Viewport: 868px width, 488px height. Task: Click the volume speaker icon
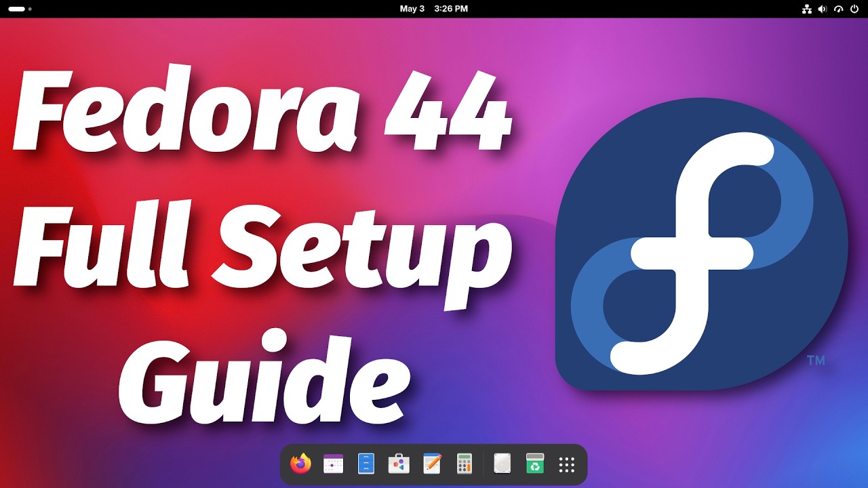pos(823,9)
